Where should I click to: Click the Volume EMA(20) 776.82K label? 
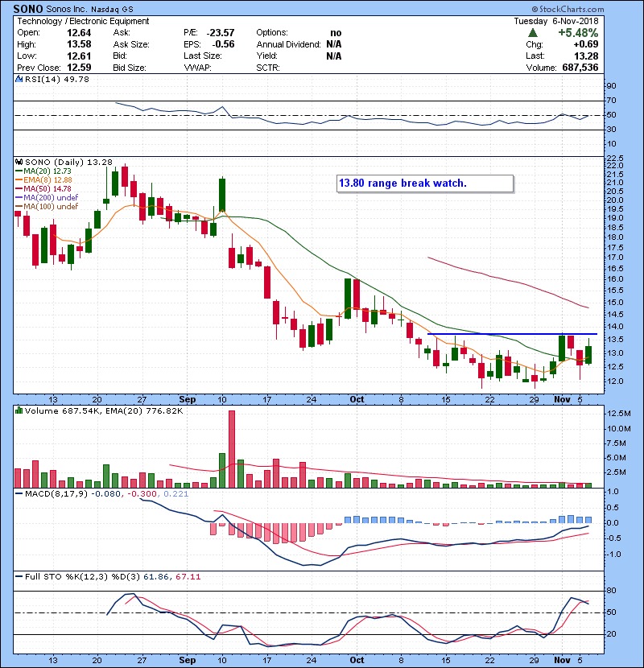coord(146,411)
